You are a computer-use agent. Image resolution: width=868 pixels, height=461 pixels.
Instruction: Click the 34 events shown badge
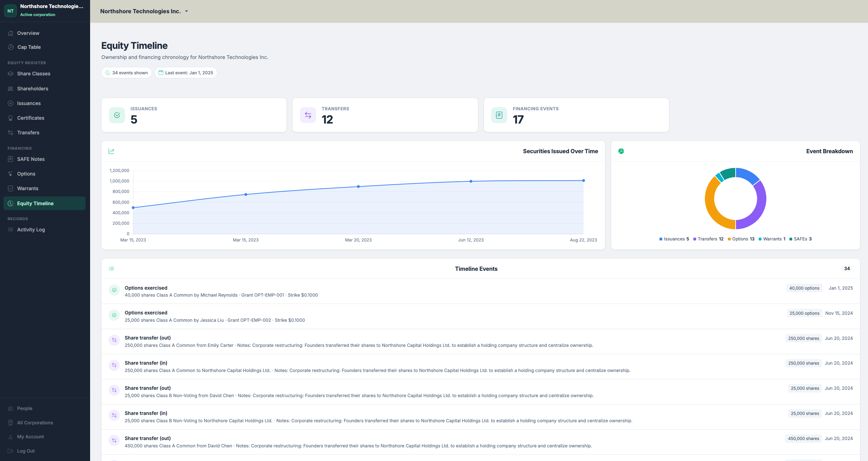[126, 73]
